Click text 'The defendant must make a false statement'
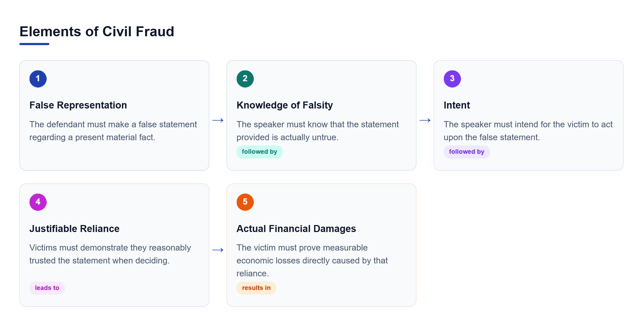This screenshot has width=644, height=326. coord(113,124)
